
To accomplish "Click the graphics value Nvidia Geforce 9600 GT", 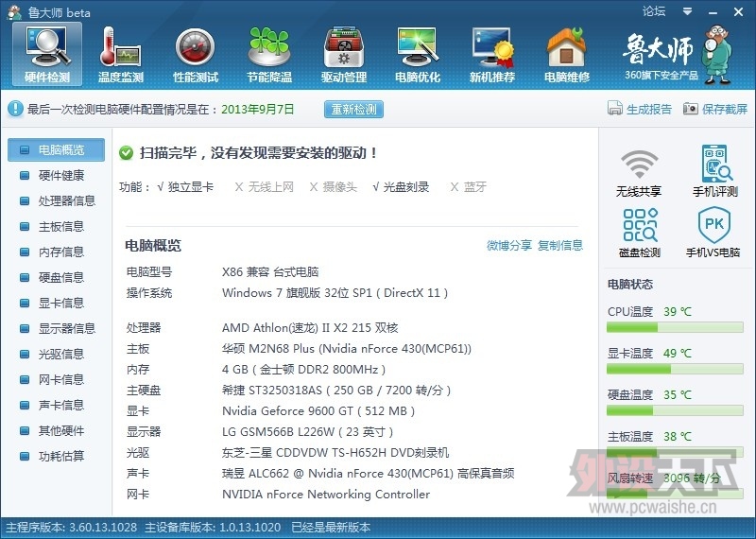I will (x=318, y=411).
